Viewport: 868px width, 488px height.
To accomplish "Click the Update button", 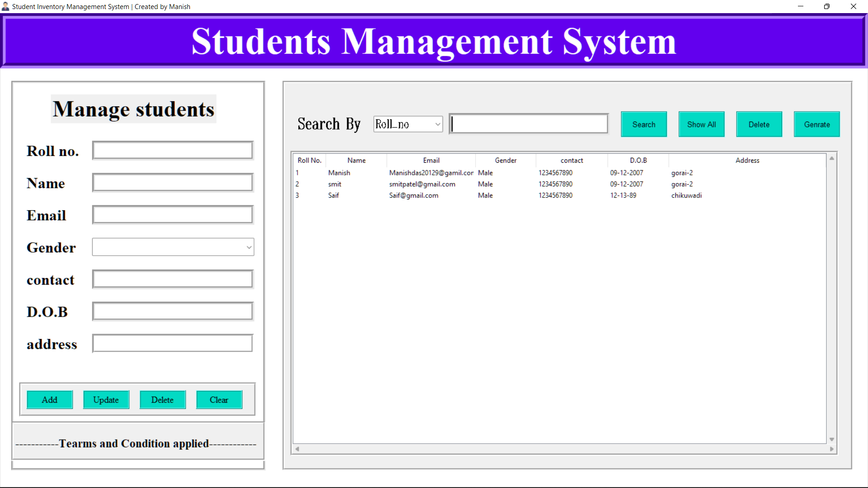I will [106, 399].
